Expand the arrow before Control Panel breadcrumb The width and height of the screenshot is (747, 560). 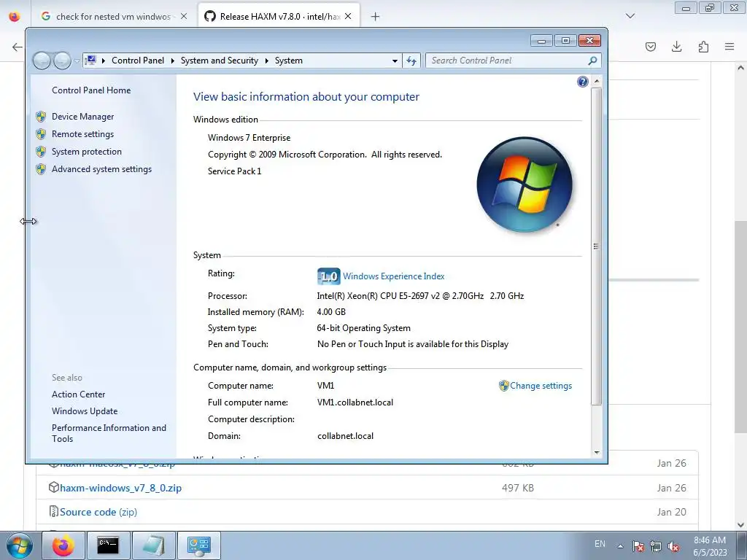(104, 61)
